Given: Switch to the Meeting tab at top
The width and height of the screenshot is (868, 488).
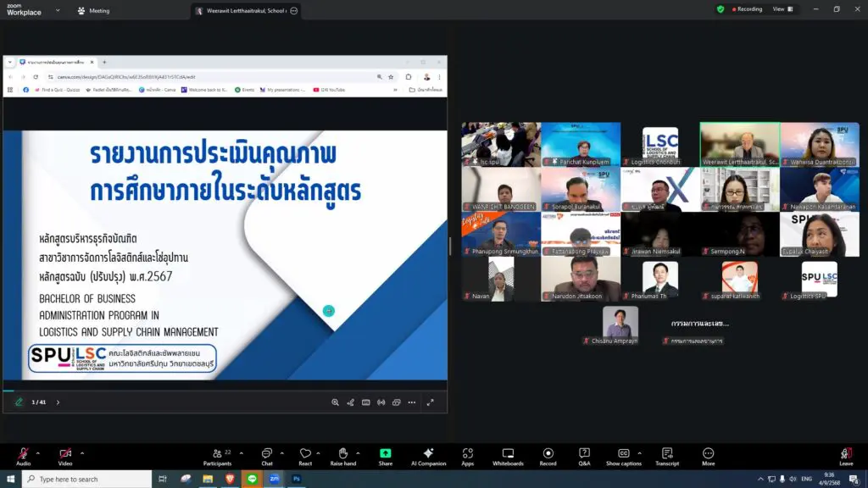Looking at the screenshot, I should click(93, 10).
